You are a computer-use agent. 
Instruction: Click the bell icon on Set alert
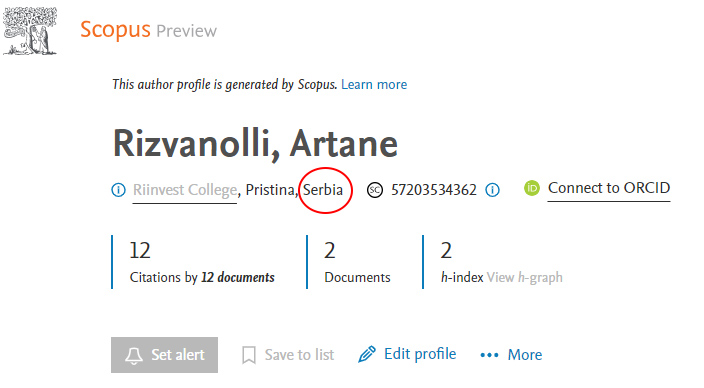134,355
